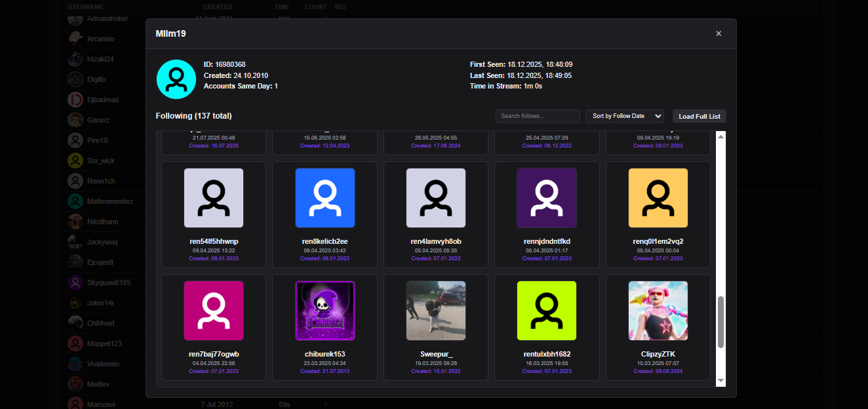Select Medlev in background user list
868x409 pixels.
click(98, 384)
